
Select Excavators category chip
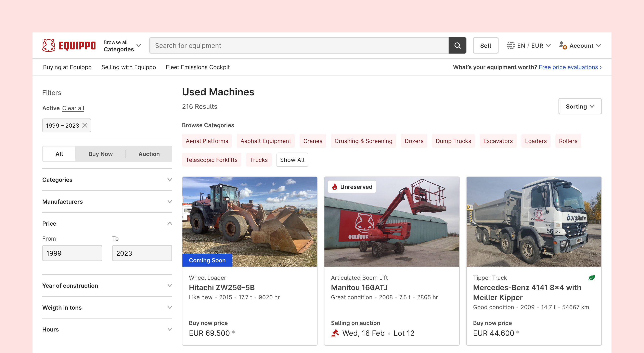498,141
